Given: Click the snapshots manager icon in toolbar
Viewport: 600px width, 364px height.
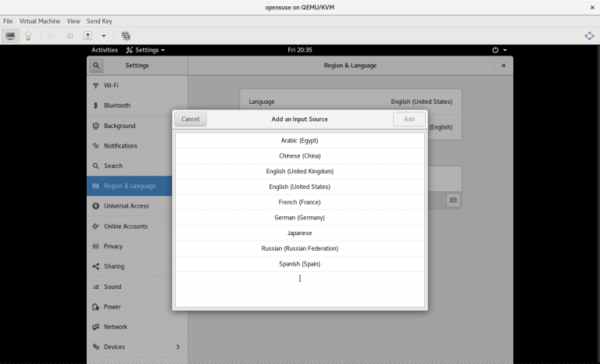Looking at the screenshot, I should 126,36.
